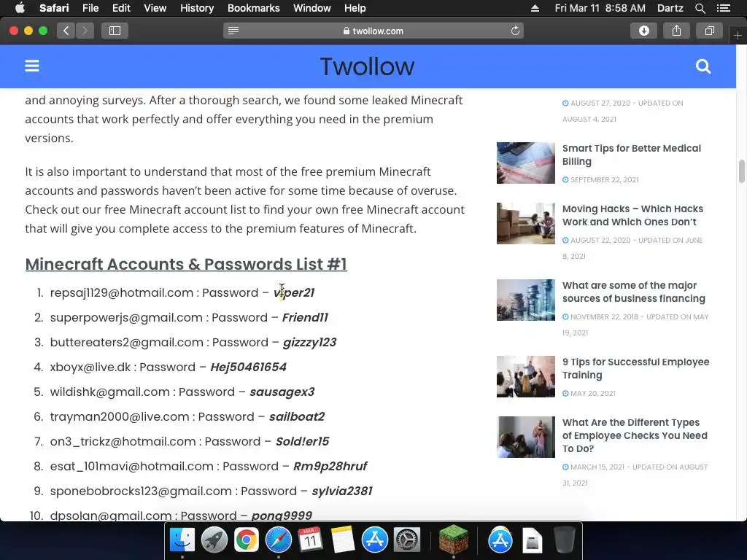Open the Safari Share button
747x560 pixels.
coord(676,31)
